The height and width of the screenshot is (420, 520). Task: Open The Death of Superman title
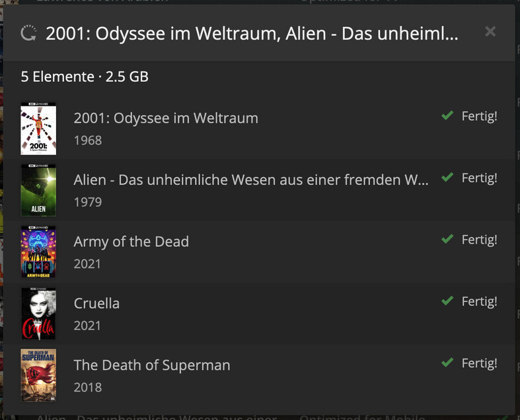pyautogui.click(x=152, y=365)
